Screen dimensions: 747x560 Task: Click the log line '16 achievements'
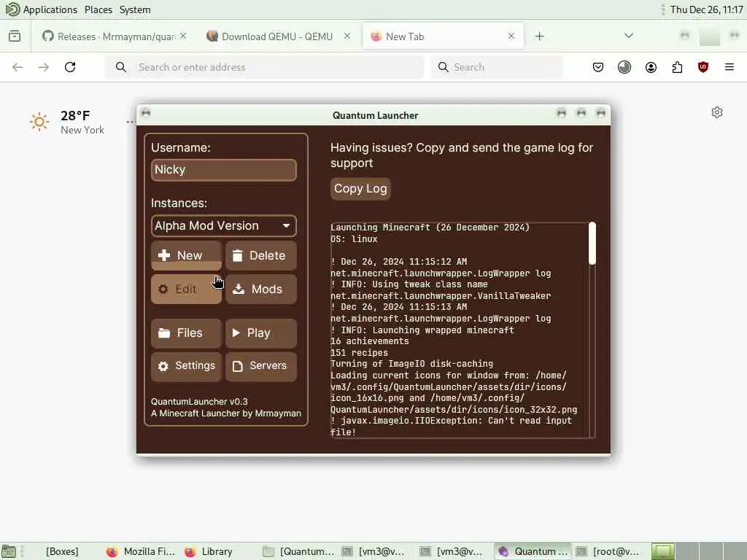pos(370,341)
